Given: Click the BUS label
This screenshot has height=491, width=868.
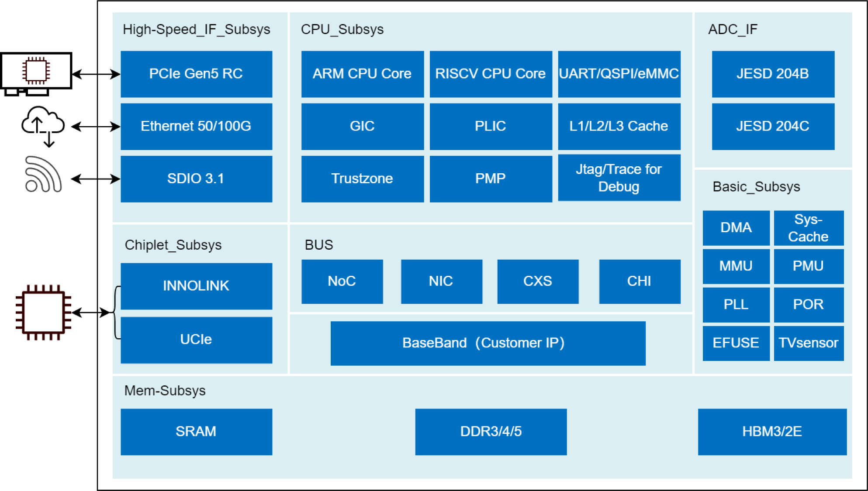Looking at the screenshot, I should pyautogui.click(x=318, y=245).
